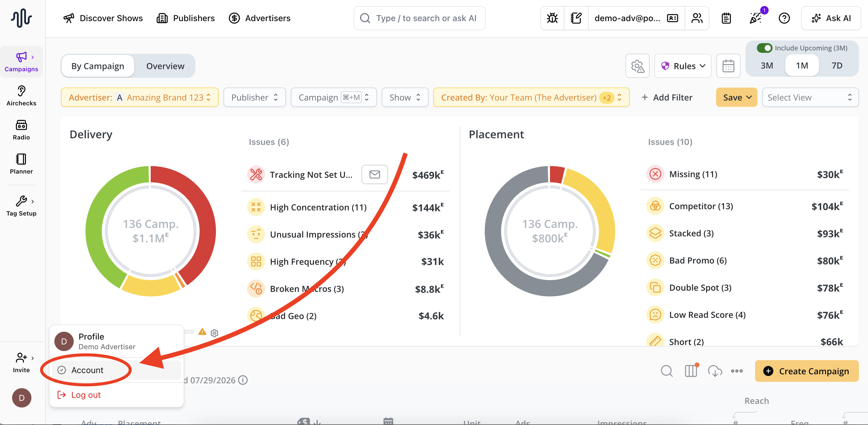Open Tag Setup in the sidebar
The image size is (868, 425).
(21, 206)
